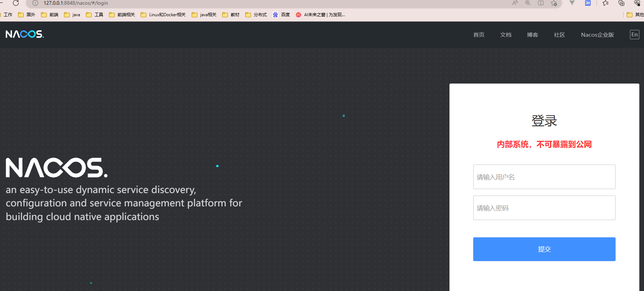644x291 pixels.
Task: Activate the Read Aloud icon
Action: point(515,3)
